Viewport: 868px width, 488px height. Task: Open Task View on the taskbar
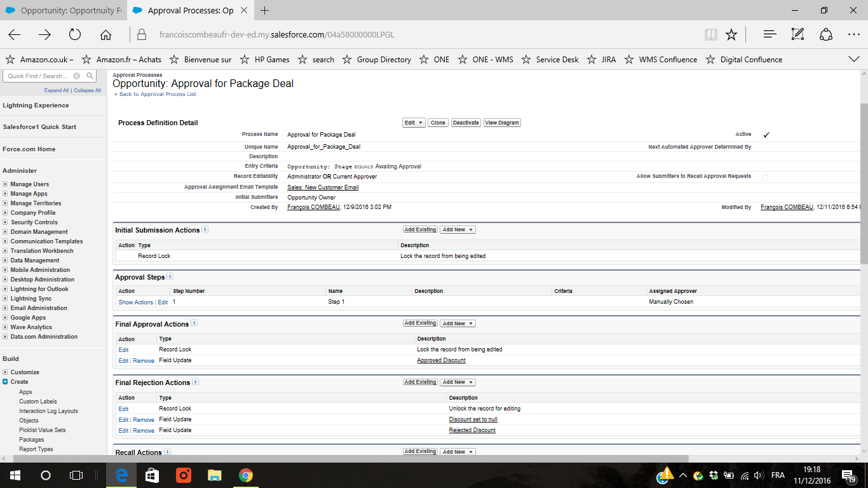pos(76,475)
